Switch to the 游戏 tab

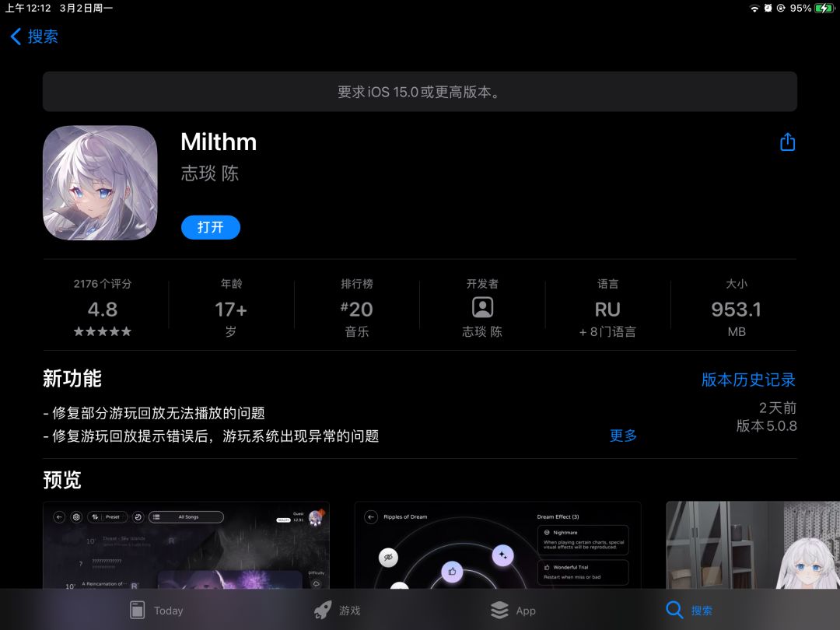[x=337, y=611]
